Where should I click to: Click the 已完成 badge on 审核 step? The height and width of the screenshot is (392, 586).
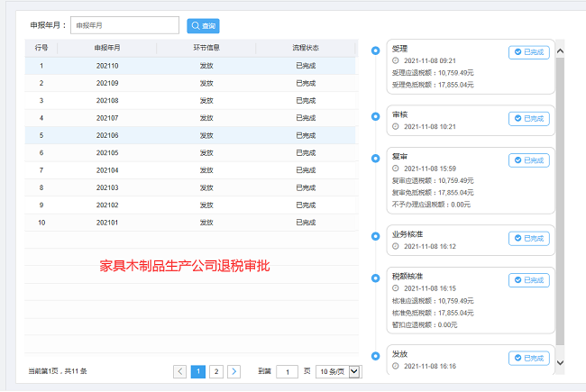click(x=528, y=118)
